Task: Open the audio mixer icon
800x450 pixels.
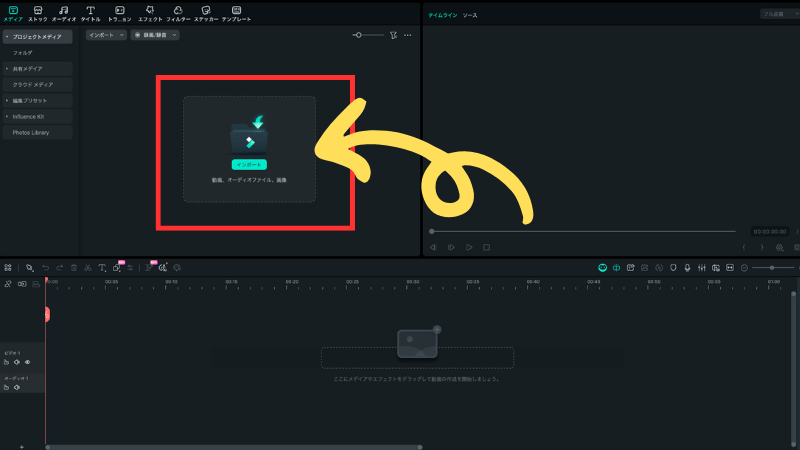Action: [x=702, y=268]
